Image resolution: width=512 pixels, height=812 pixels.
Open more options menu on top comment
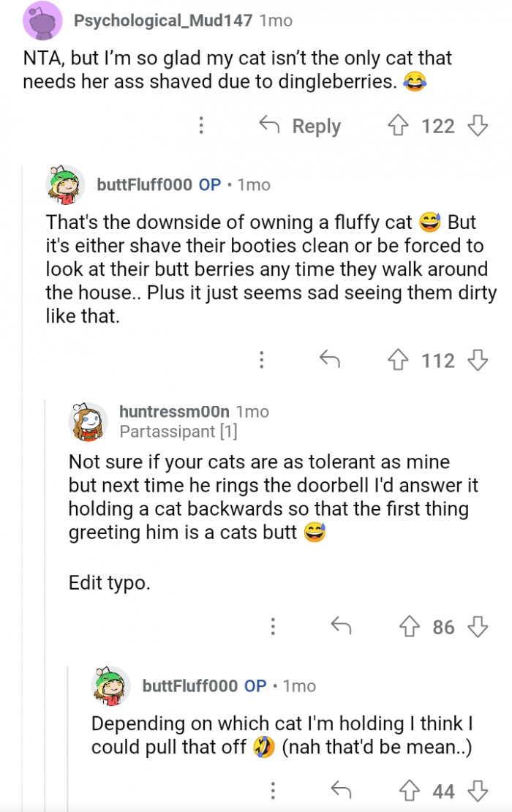(201, 126)
